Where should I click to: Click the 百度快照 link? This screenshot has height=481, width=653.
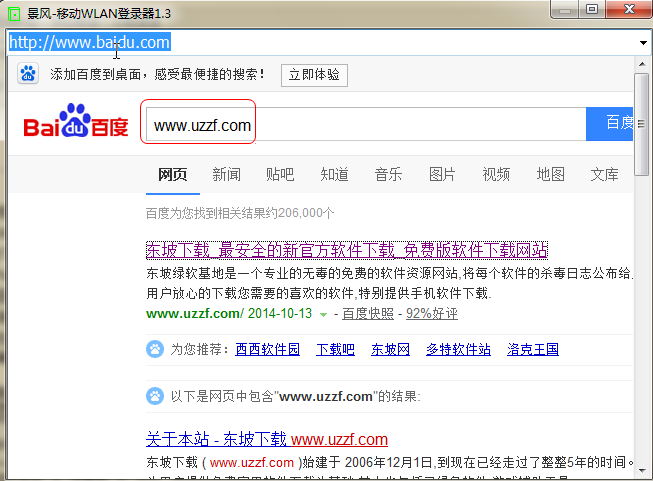coord(368,314)
